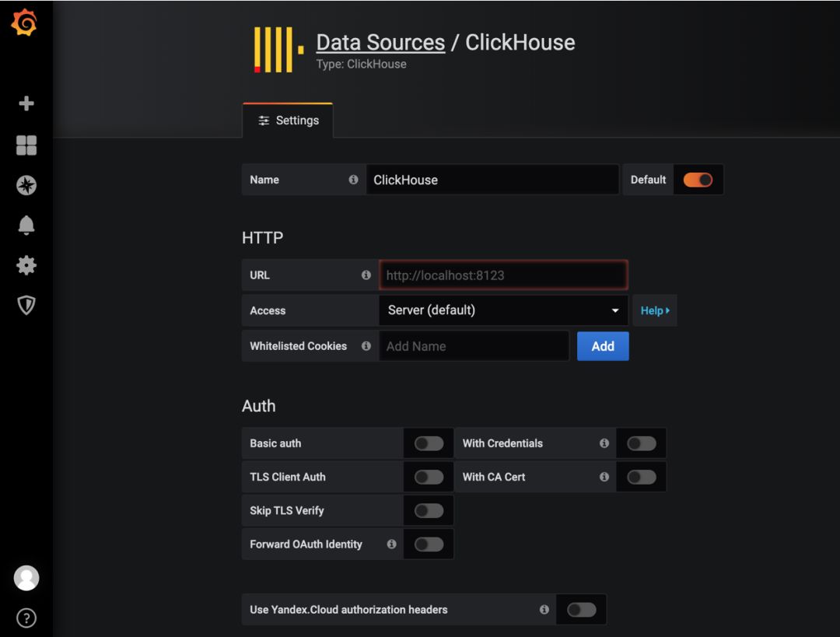Open the Access Server (default) dropdown
The image size is (840, 637).
tap(503, 310)
